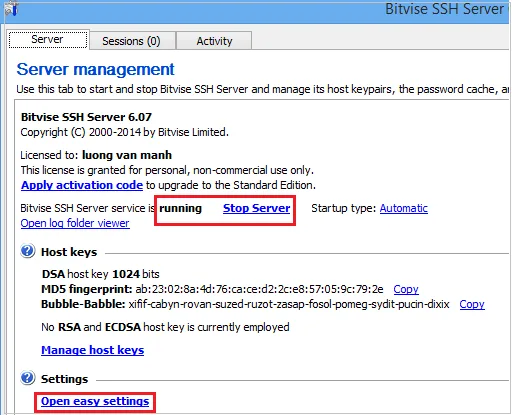Click the DSA host key 1024 bits text
The width and height of the screenshot is (512, 415).
(101, 274)
